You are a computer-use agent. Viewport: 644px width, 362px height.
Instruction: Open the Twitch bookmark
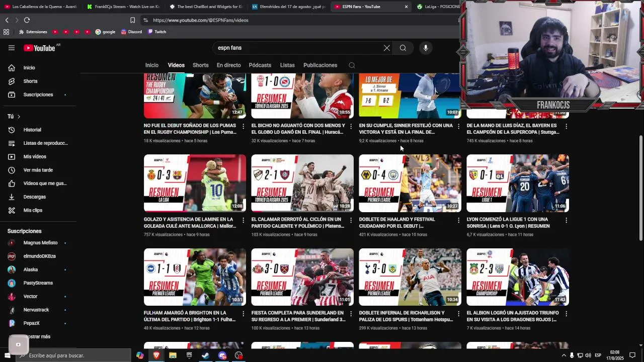click(157, 32)
